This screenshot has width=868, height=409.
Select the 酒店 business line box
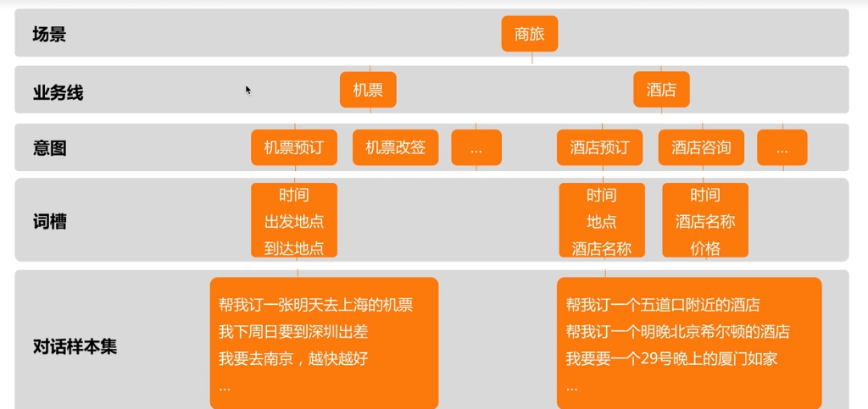coord(661,90)
